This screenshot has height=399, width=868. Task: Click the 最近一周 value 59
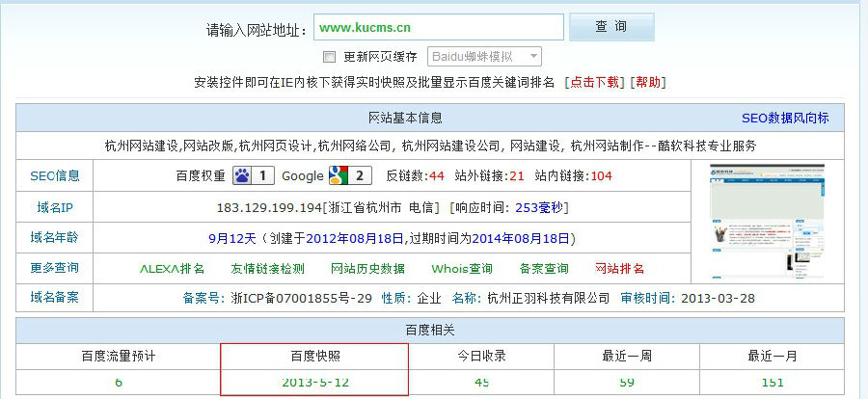point(627,383)
